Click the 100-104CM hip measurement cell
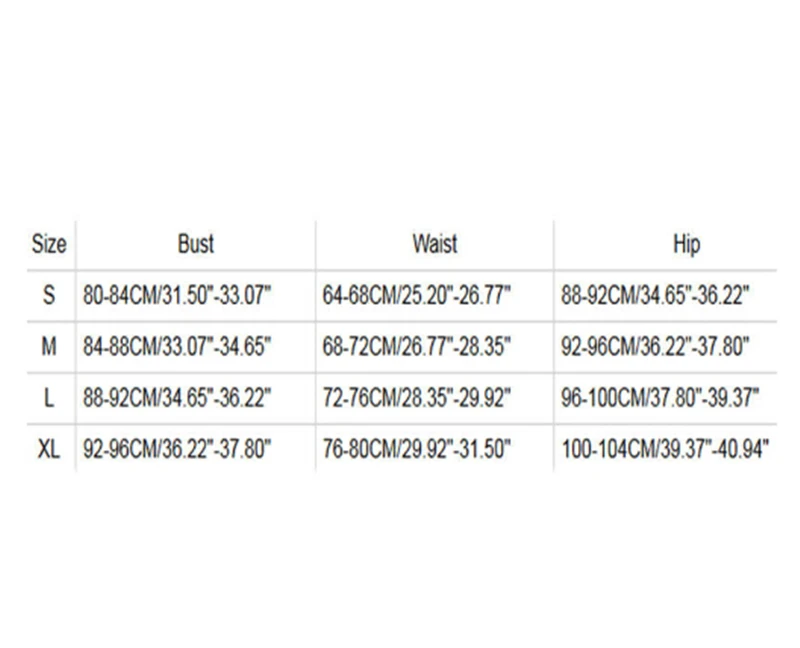The image size is (800, 648). [x=666, y=451]
